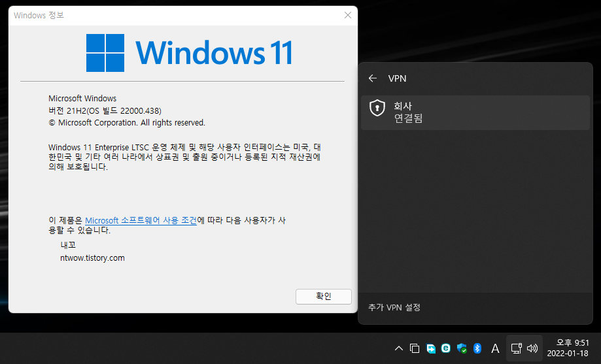Click the network icon in the taskbar
Image resolution: width=601 pixels, height=364 pixels.
(x=516, y=348)
